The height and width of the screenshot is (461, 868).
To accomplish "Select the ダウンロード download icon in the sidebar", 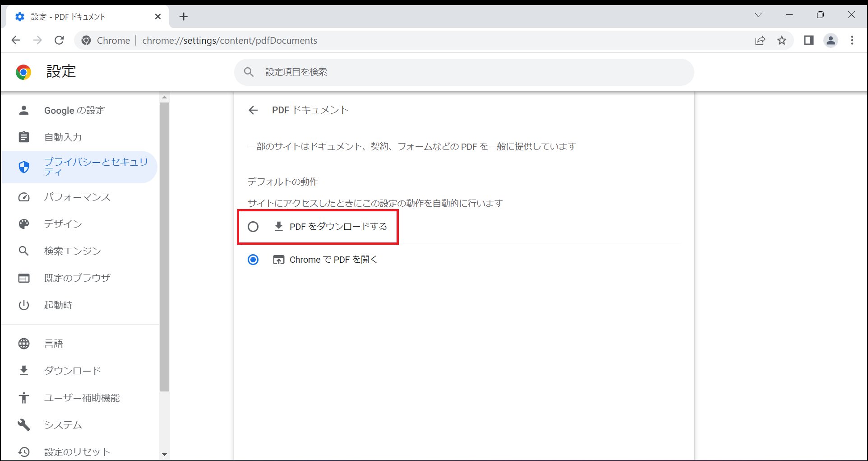I will (24, 370).
